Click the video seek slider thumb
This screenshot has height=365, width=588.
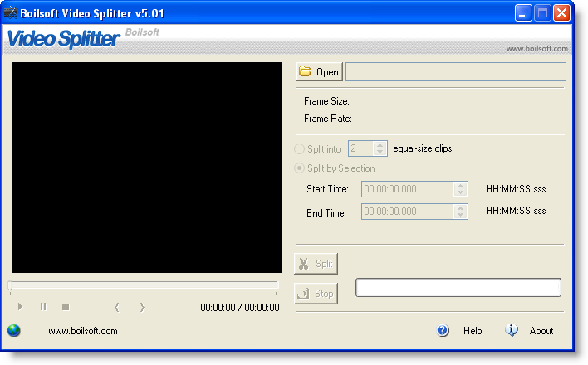click(10, 286)
